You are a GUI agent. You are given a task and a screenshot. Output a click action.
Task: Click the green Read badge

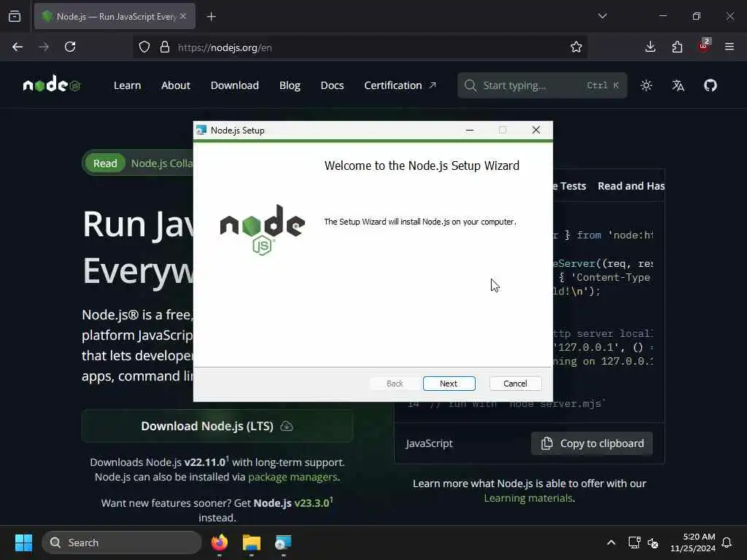click(105, 163)
